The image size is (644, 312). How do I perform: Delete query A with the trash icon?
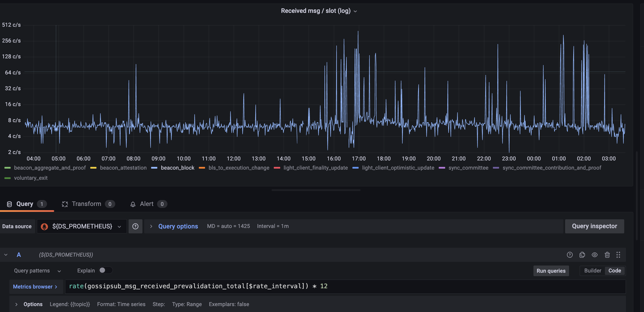point(607,255)
